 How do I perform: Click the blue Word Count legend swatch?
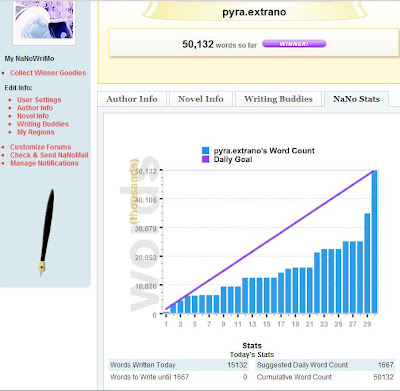[206, 151]
